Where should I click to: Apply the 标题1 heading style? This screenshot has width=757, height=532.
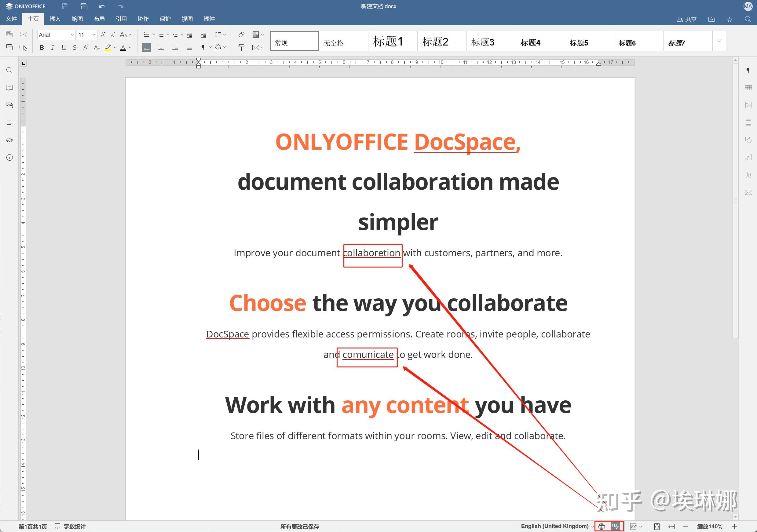pyautogui.click(x=393, y=41)
